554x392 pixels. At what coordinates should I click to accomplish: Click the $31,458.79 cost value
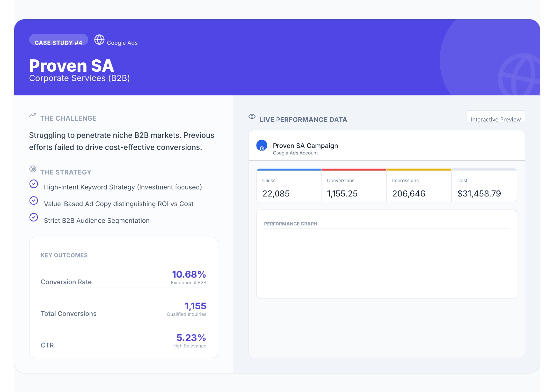coord(479,194)
